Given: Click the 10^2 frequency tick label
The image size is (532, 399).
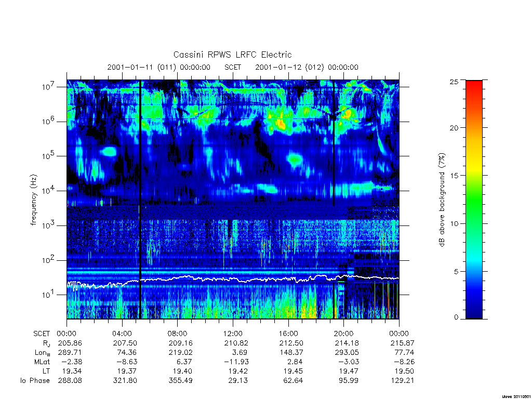Looking at the screenshot, I should pos(49,260).
